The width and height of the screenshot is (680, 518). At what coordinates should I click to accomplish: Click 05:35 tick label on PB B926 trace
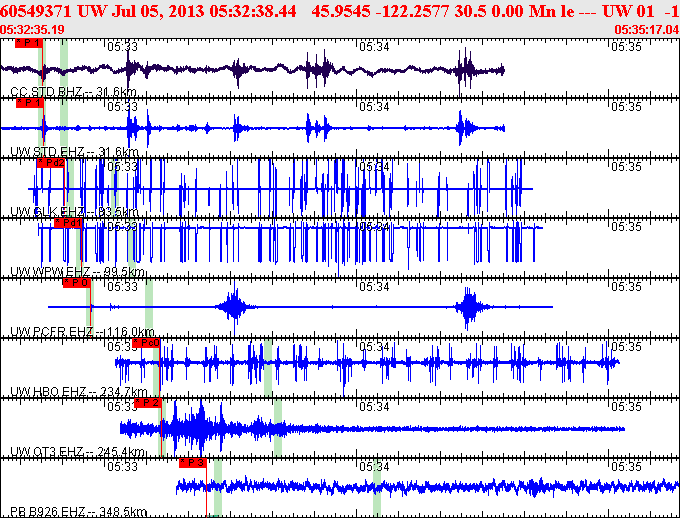tap(626, 466)
